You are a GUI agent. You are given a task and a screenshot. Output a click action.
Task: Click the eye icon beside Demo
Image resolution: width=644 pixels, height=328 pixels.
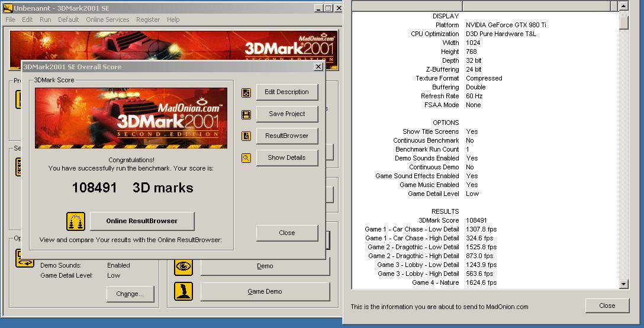183,266
